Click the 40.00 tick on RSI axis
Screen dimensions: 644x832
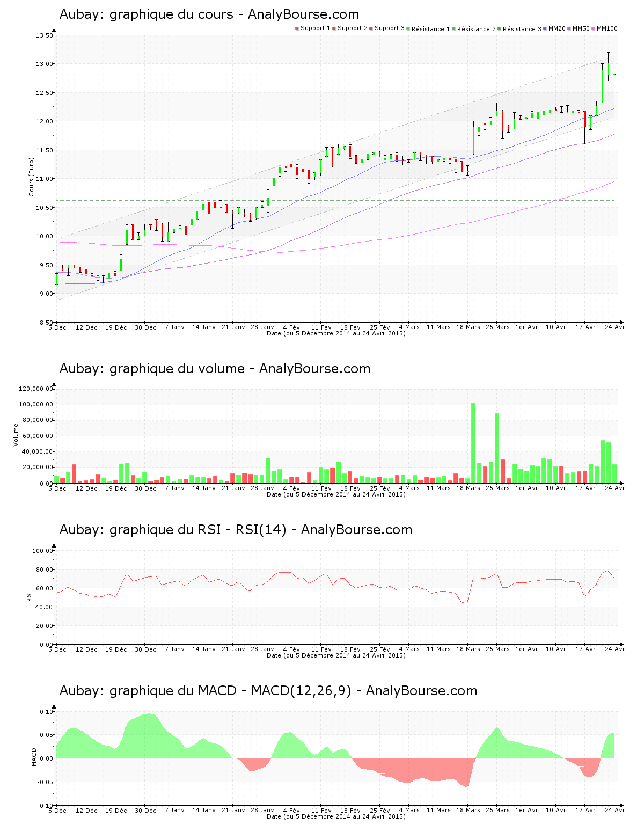[44, 607]
